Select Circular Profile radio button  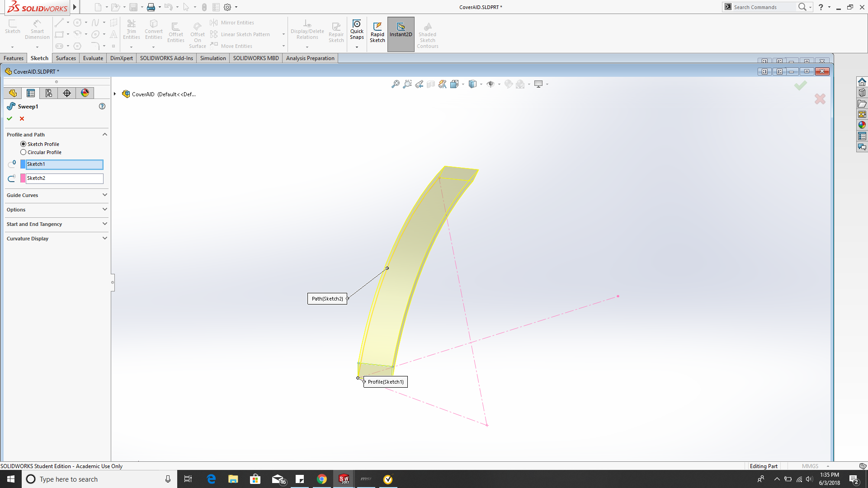pos(23,152)
